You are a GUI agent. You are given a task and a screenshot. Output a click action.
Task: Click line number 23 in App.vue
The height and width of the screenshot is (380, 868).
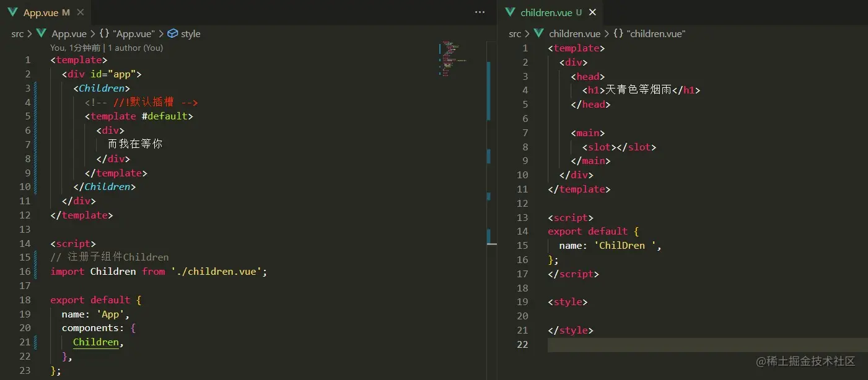pos(25,371)
